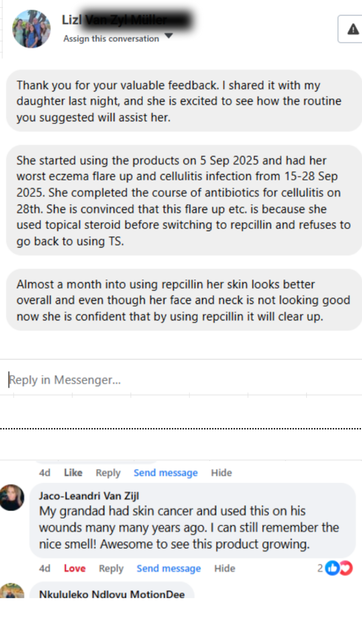Toggle Like on the upper comment
362x644 pixels.
73,473
